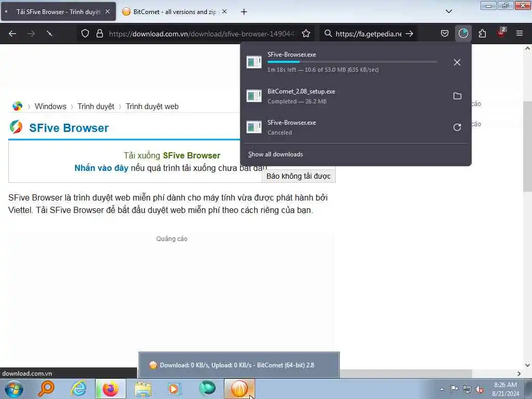This screenshot has width=532, height=399.
Task: Close the BitComet tab
Action: coord(224,11)
